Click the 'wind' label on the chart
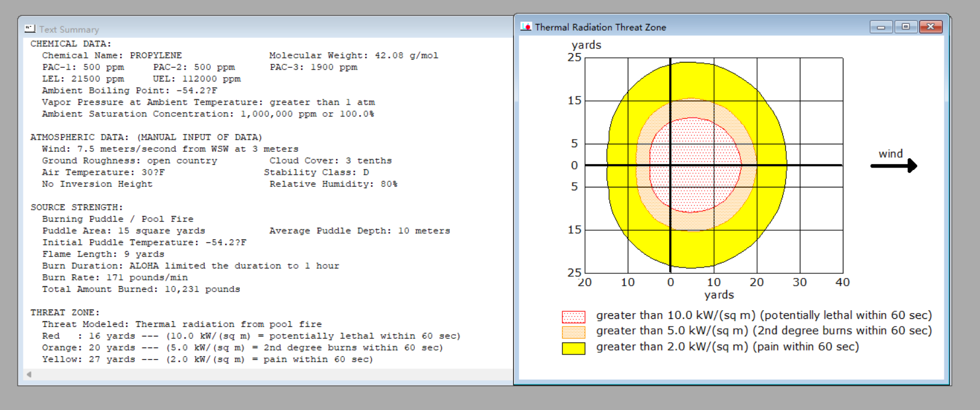Image resolution: width=980 pixels, height=410 pixels. pyautogui.click(x=891, y=154)
